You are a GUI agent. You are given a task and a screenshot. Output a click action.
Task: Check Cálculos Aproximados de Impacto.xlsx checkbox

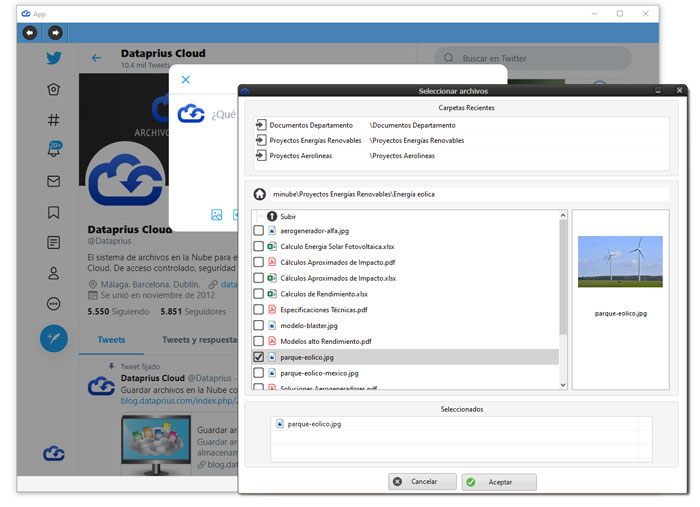[x=258, y=278]
